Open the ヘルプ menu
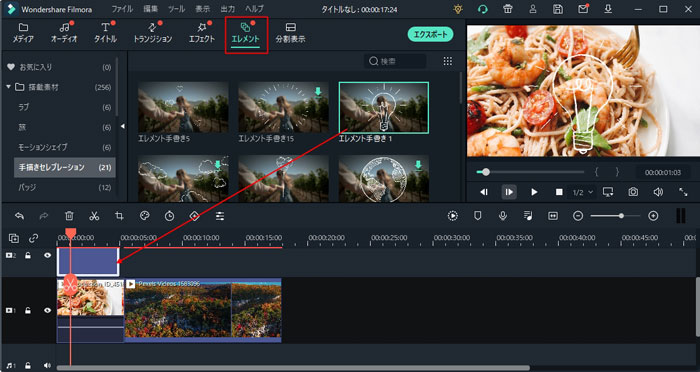The height and width of the screenshot is (372, 700). point(254,9)
